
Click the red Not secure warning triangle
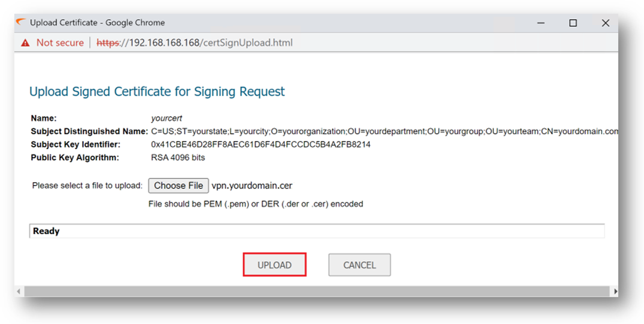[x=26, y=43]
